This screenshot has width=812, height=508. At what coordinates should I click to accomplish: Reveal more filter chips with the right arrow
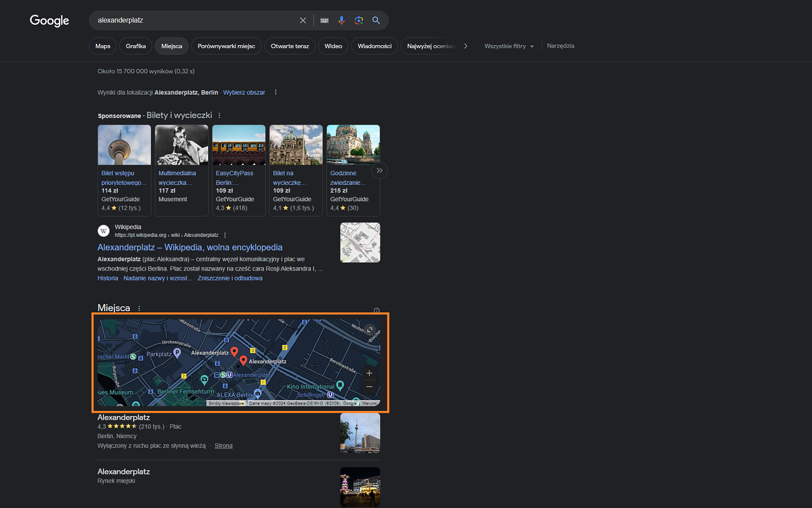pyautogui.click(x=465, y=46)
